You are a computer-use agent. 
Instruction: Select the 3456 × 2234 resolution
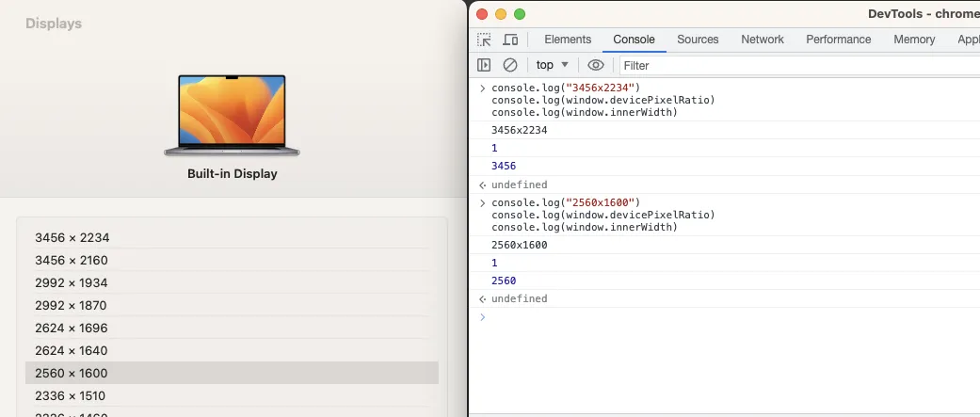point(232,237)
